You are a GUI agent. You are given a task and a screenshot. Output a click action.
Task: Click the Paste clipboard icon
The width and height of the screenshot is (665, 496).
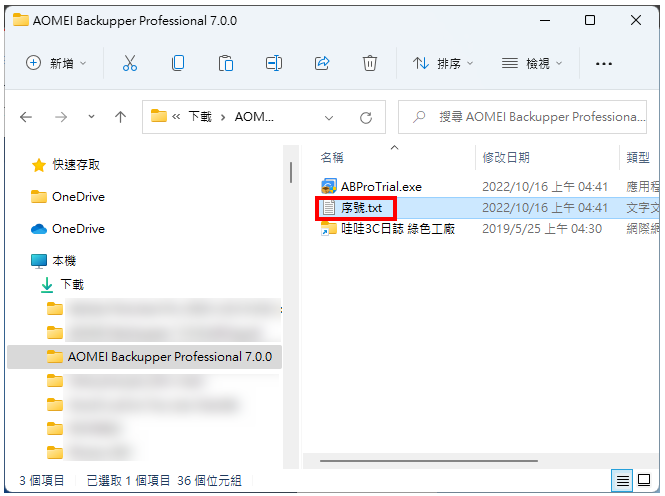click(x=226, y=63)
